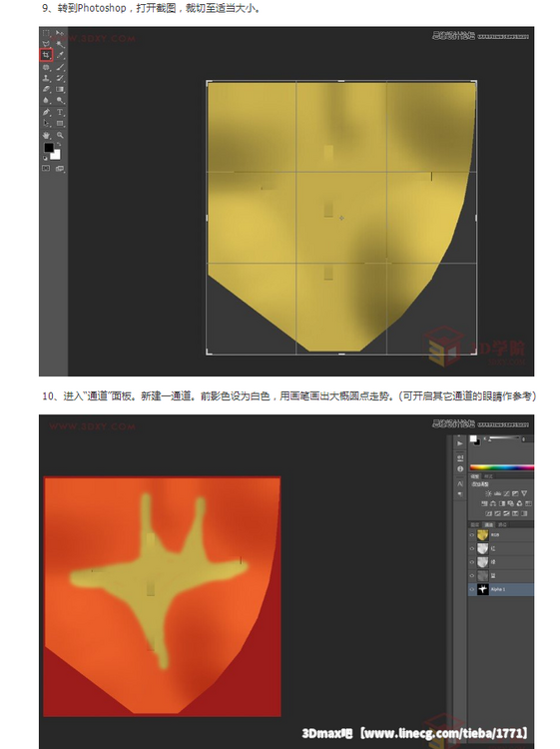This screenshot has height=749, width=560.
Task: Open the Adjustments panel tab
Action: (x=474, y=476)
